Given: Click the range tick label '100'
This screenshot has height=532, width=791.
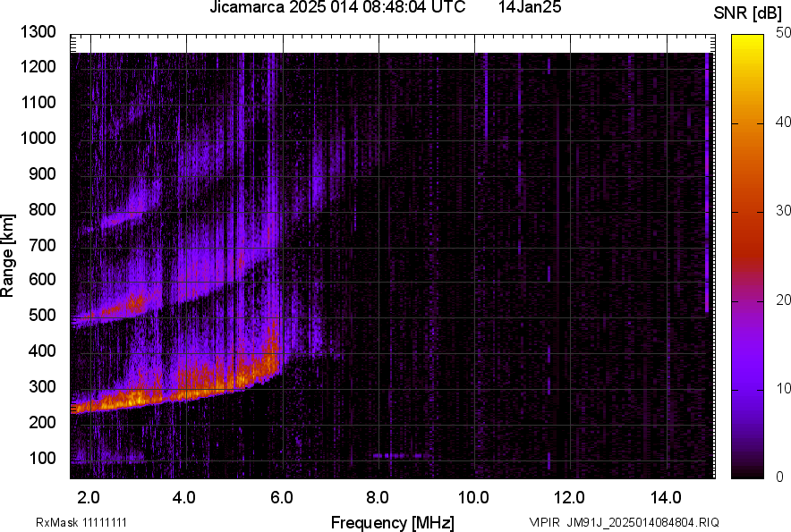Looking at the screenshot, I should (x=42, y=458).
